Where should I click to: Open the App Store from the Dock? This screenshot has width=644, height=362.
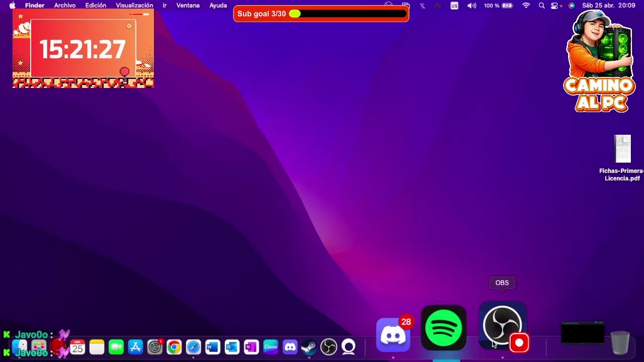coord(135,347)
